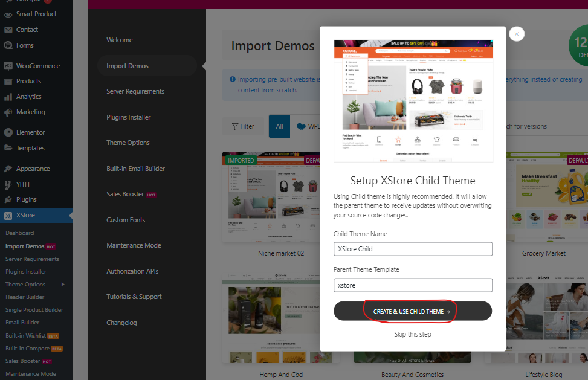Click the WooCommerce logo icon

(8, 66)
